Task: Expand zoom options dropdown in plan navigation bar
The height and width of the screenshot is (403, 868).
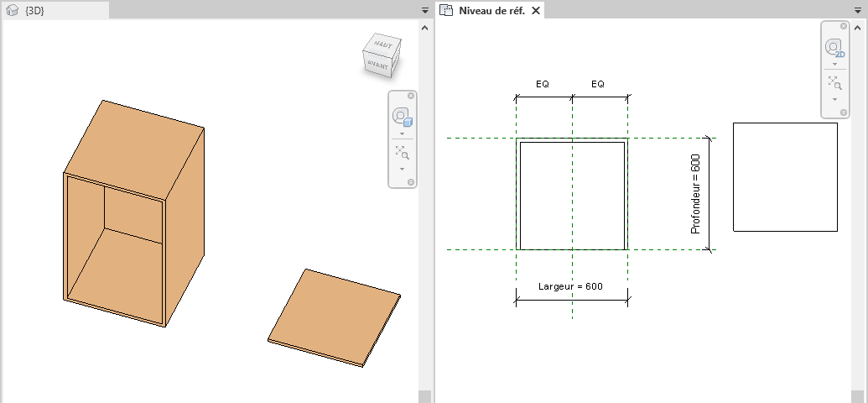Action: coord(834,98)
